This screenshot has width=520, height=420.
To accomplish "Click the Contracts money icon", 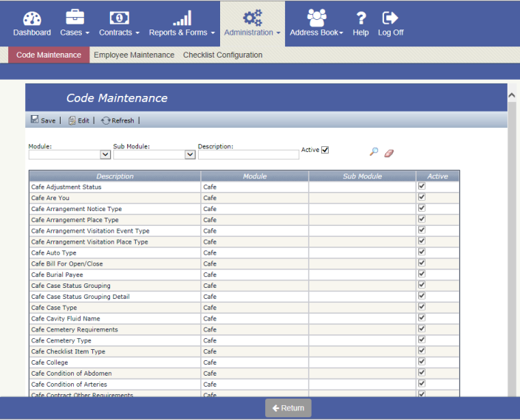I will 120,18.
